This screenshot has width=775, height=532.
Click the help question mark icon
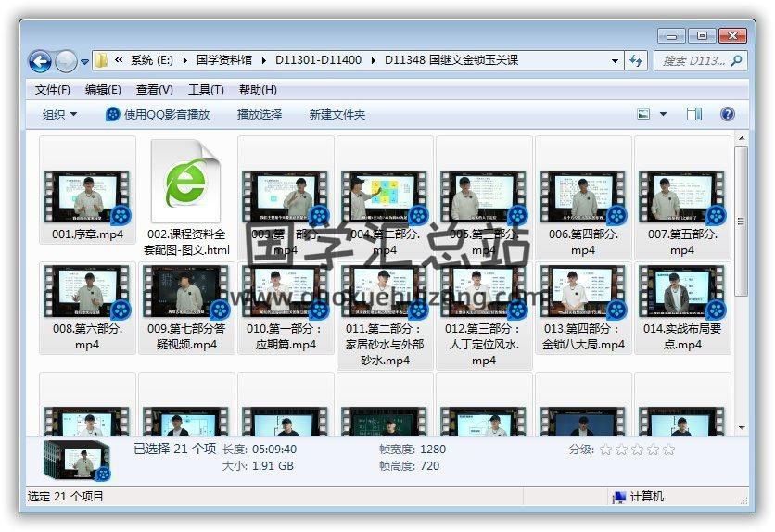(728, 114)
